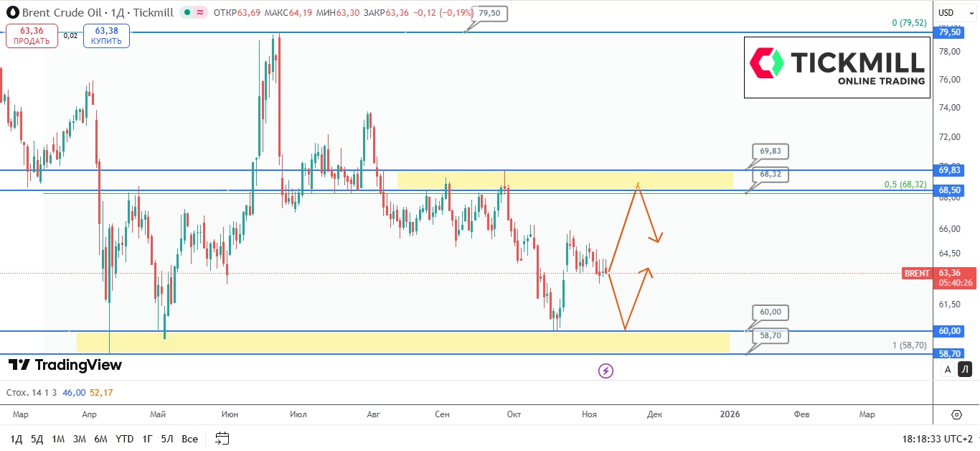This screenshot has height=451, width=980.
Task: Click the pink approximate data indicator icon
Action: (x=200, y=12)
